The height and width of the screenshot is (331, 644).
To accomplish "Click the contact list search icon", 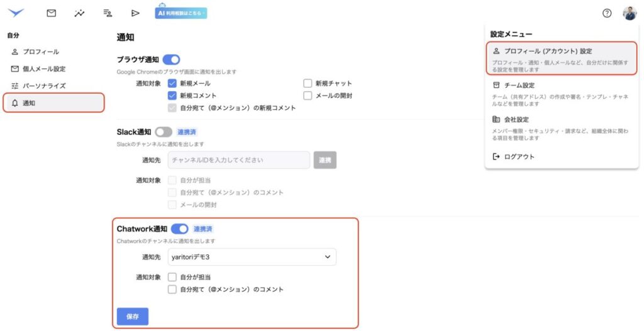I will 108,13.
